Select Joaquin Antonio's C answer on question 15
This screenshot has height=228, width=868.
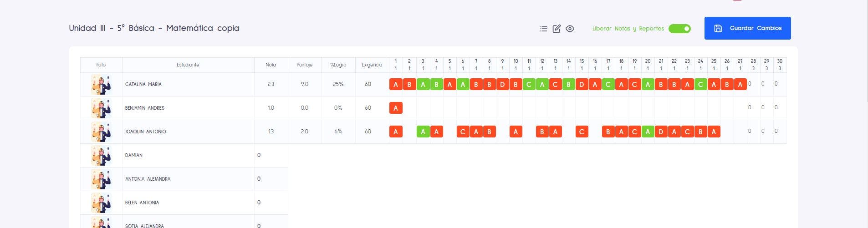[x=582, y=132]
